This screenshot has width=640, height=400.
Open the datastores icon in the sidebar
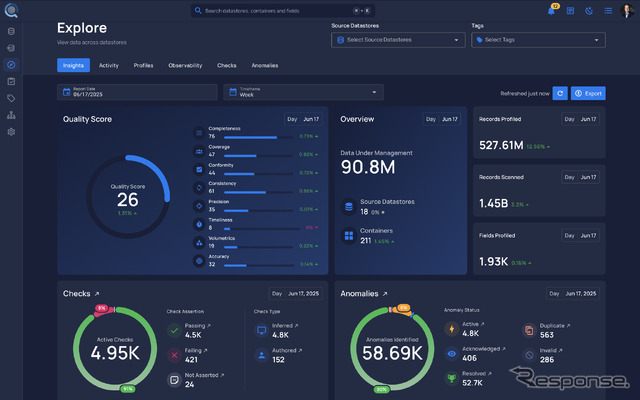pos(11,31)
